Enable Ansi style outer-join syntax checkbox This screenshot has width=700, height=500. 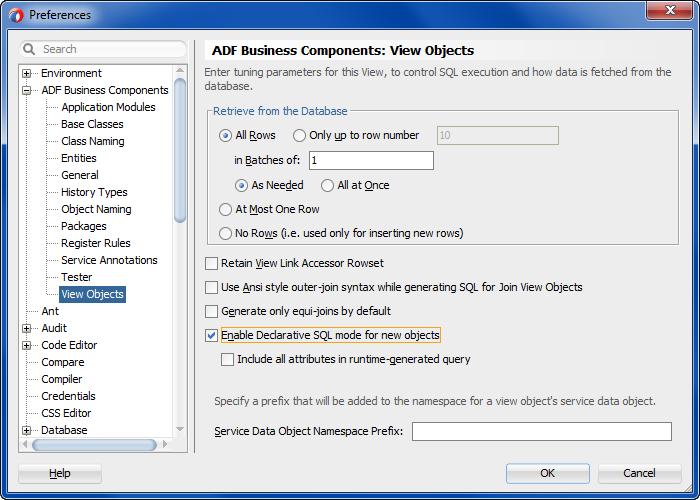pyautogui.click(x=211, y=287)
